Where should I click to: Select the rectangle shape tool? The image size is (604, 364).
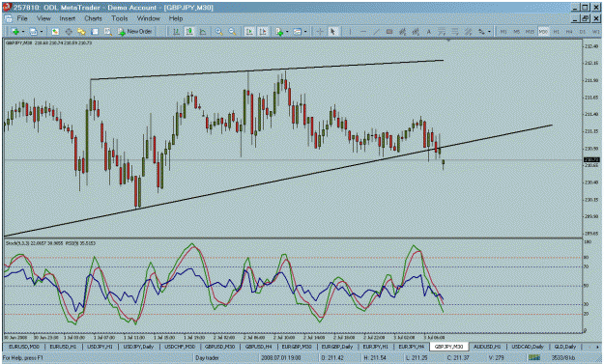click(x=389, y=32)
